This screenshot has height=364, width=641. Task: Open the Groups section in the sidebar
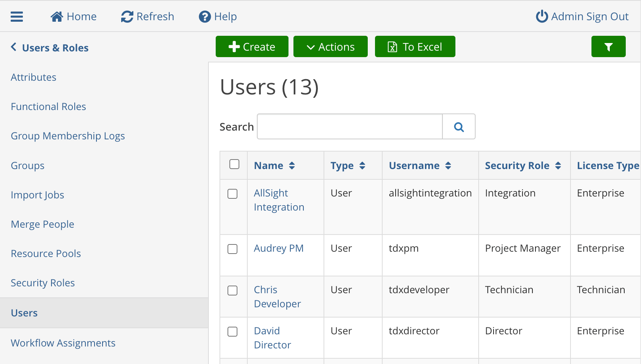[x=27, y=165]
